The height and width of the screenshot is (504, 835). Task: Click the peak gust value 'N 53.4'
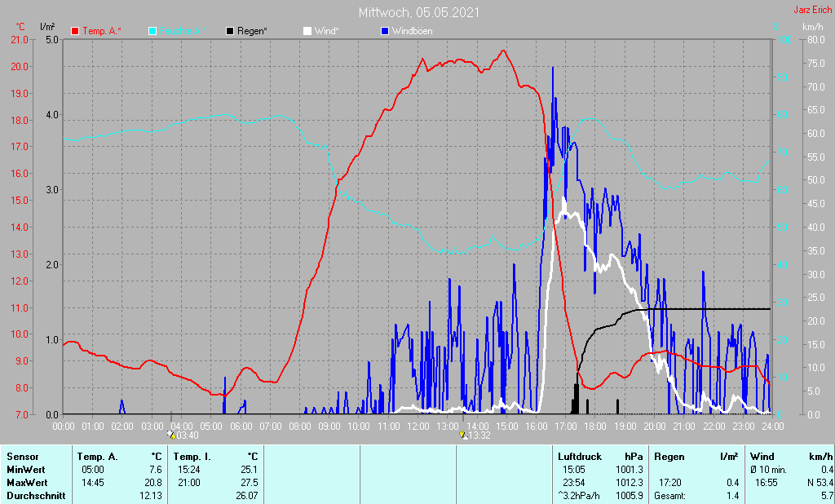pos(820,483)
